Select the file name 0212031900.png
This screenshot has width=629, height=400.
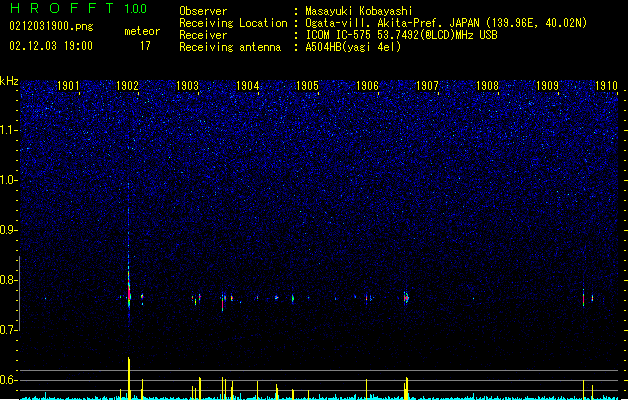coord(51,27)
